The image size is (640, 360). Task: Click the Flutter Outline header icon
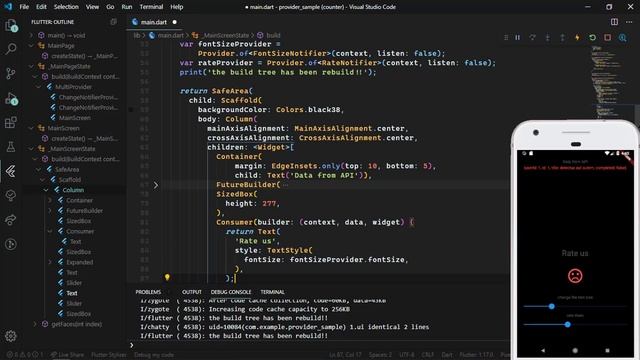click(x=113, y=22)
